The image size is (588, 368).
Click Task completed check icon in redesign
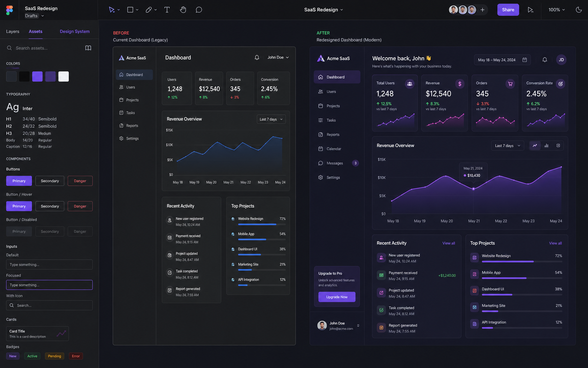click(x=381, y=310)
